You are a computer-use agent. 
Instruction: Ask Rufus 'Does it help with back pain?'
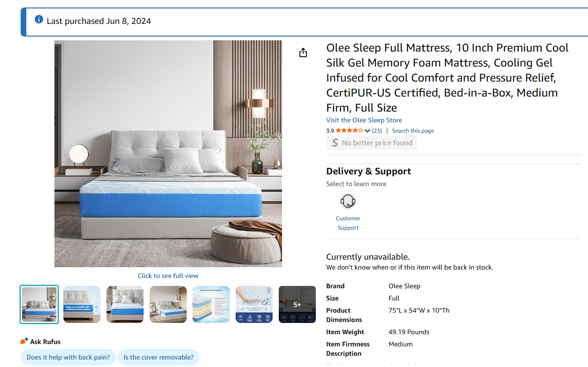tap(68, 357)
